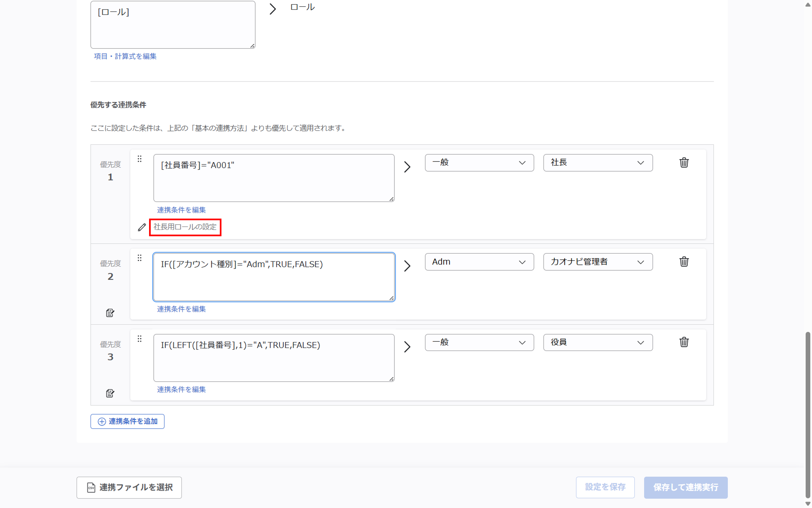Click the 優先度 2 label
812x508 pixels.
click(110, 270)
